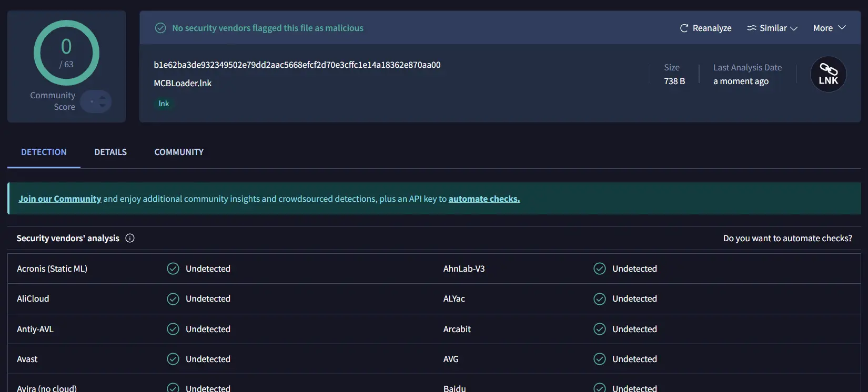The image size is (868, 392).
Task: Open the More dropdown menu
Action: [x=829, y=28]
